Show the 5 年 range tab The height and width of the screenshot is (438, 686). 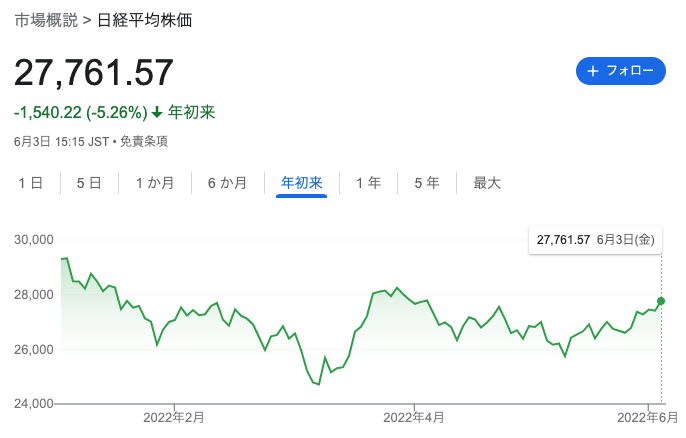click(x=427, y=183)
